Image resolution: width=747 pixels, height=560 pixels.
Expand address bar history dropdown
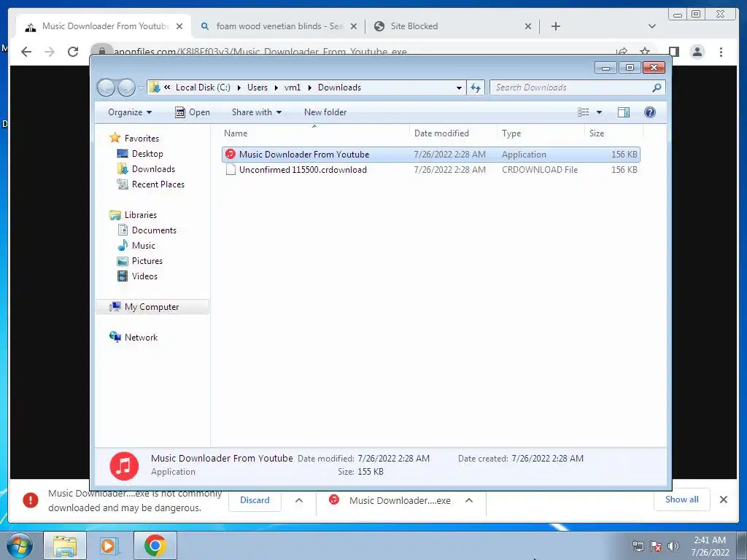459,87
